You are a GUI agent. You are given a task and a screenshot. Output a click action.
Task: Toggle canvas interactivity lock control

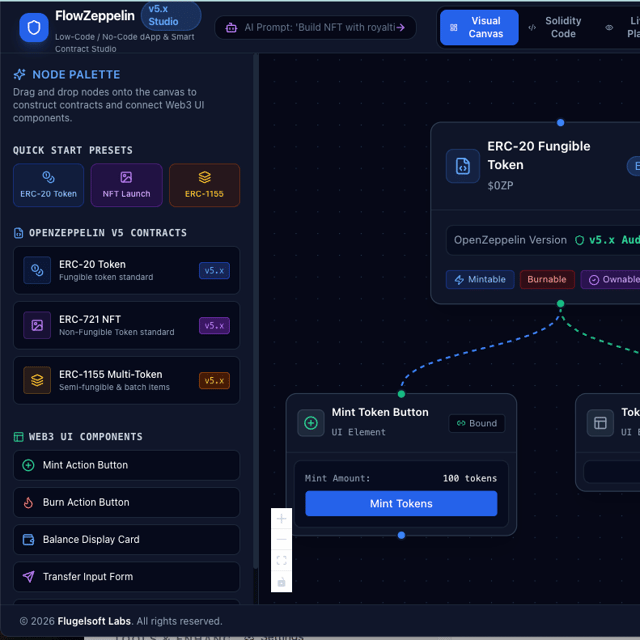(281, 582)
